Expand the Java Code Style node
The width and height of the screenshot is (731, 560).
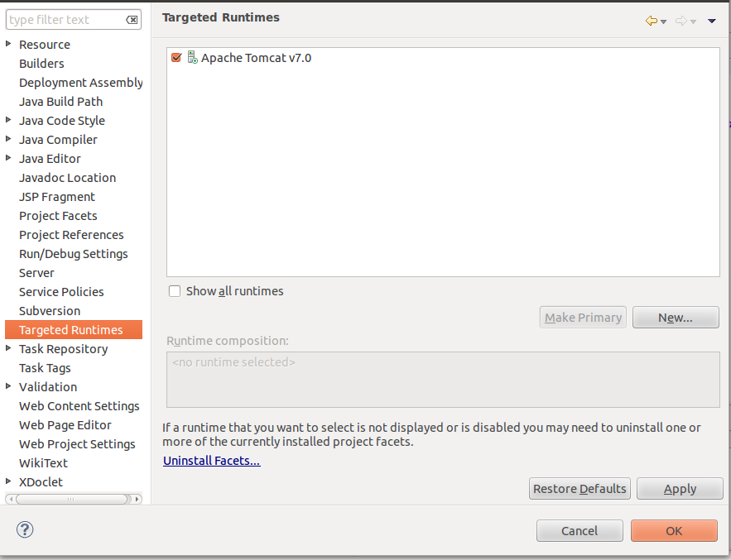8,120
